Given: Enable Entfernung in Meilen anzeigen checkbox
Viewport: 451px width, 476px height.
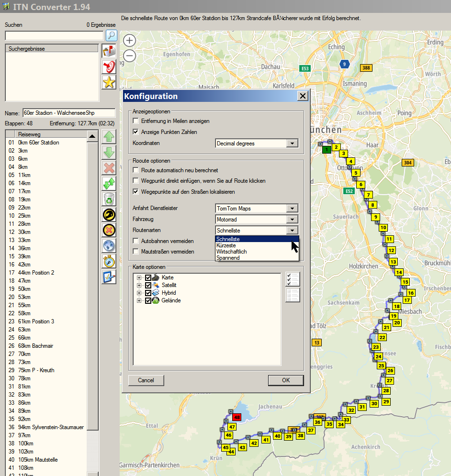Looking at the screenshot, I should (136, 121).
